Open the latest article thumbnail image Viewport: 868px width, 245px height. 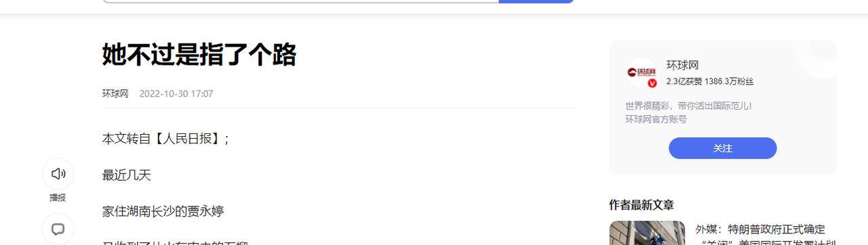tap(647, 233)
